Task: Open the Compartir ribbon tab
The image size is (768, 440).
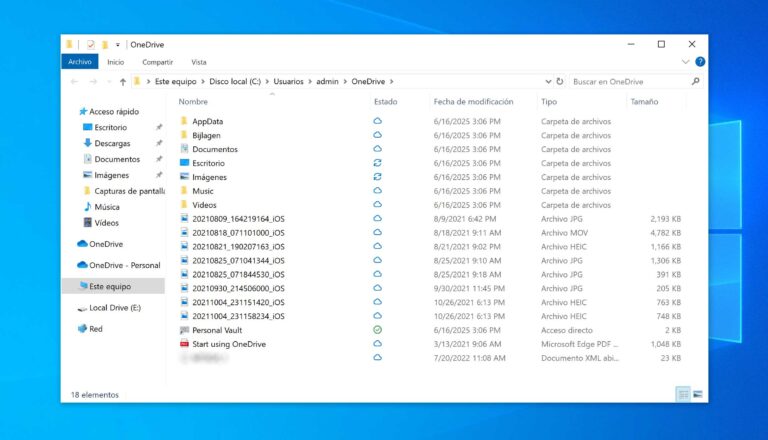Action: [x=157, y=62]
